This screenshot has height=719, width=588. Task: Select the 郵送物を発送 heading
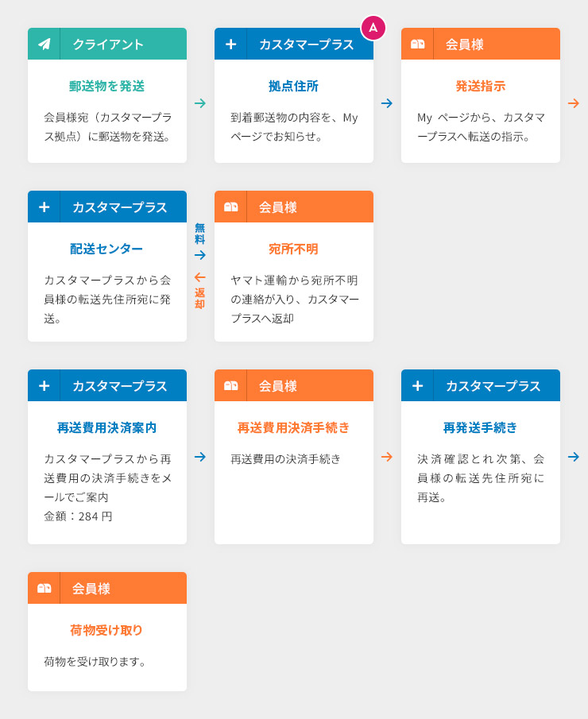tap(106, 87)
